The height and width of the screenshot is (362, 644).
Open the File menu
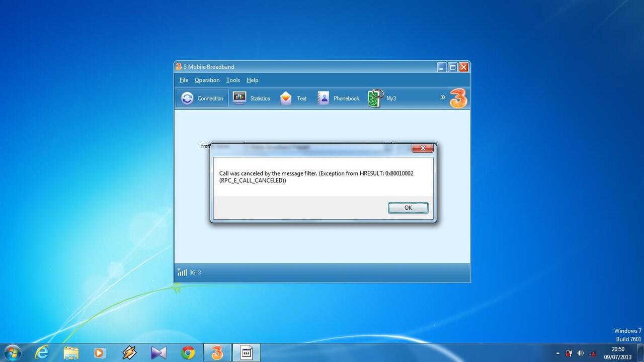184,80
